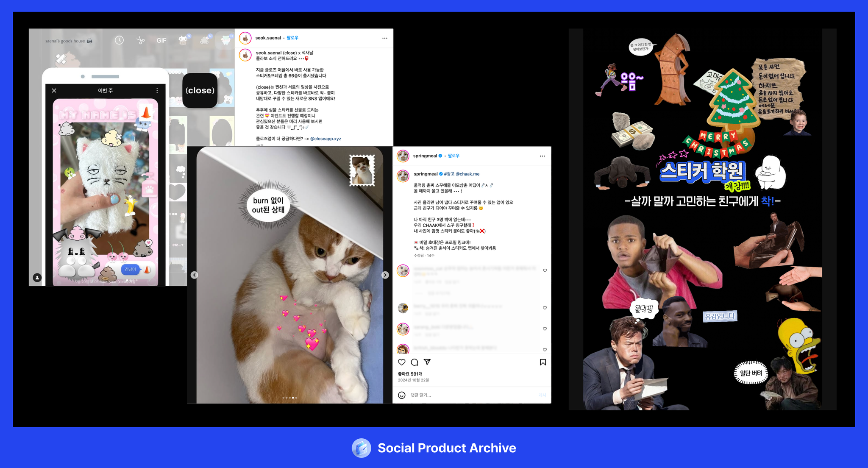Open the three-dot menu beside 이번 주
Screen dimensions: 868x468
[157, 90]
